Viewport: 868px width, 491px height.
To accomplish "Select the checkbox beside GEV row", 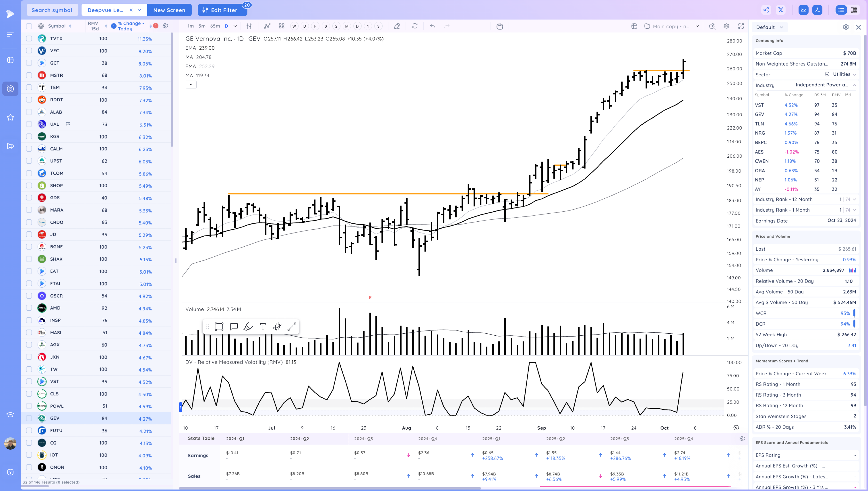I will point(29,418).
